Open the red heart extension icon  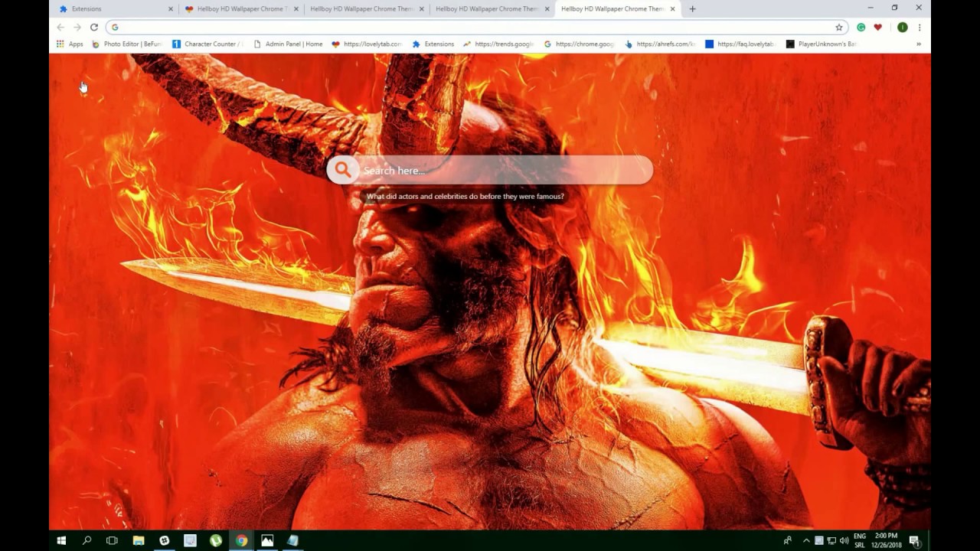tap(878, 27)
